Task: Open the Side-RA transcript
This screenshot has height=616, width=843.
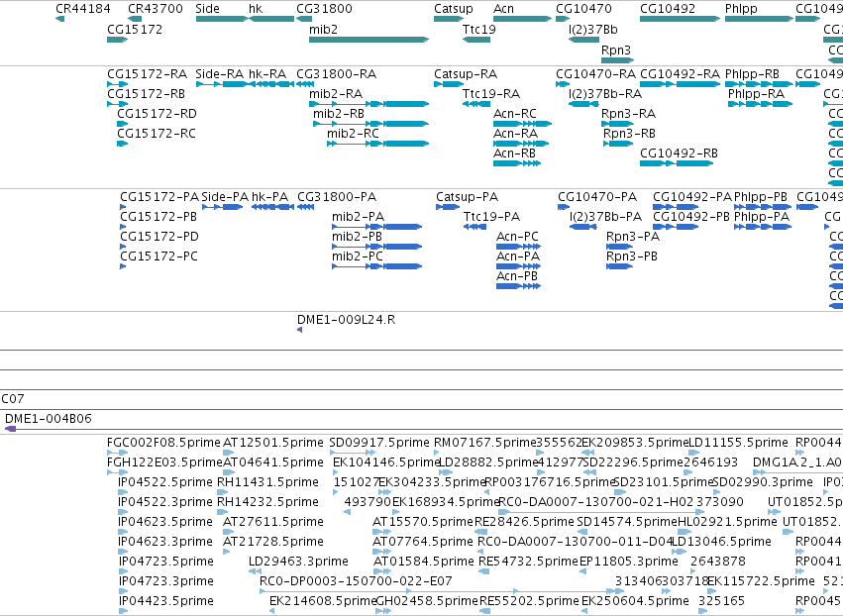Action: point(219,73)
